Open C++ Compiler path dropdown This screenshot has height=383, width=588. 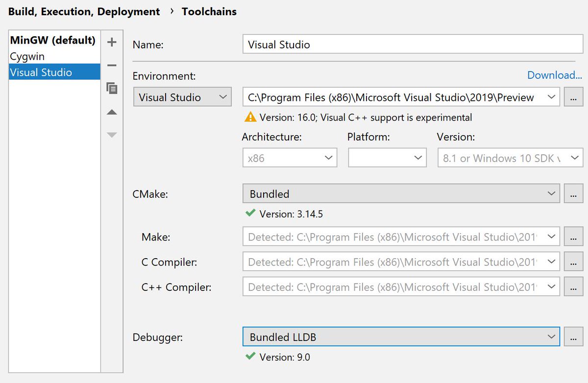click(401, 287)
